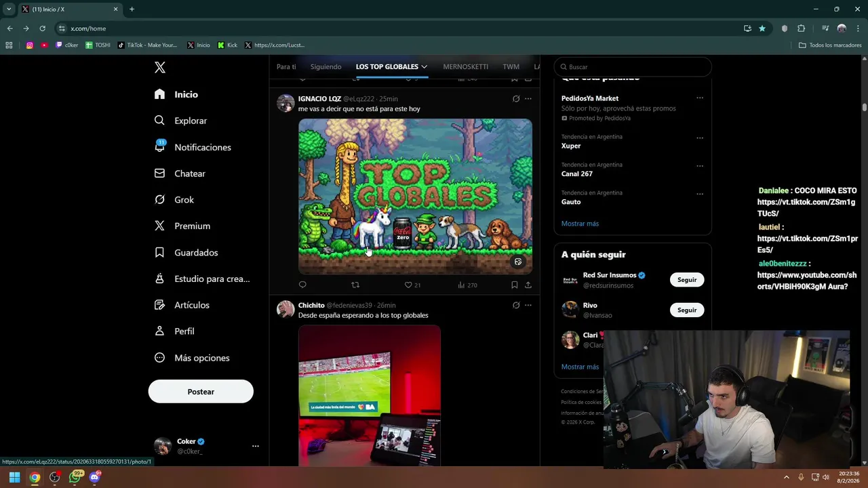Click page vertical scrollbar thumb

(x=865, y=107)
